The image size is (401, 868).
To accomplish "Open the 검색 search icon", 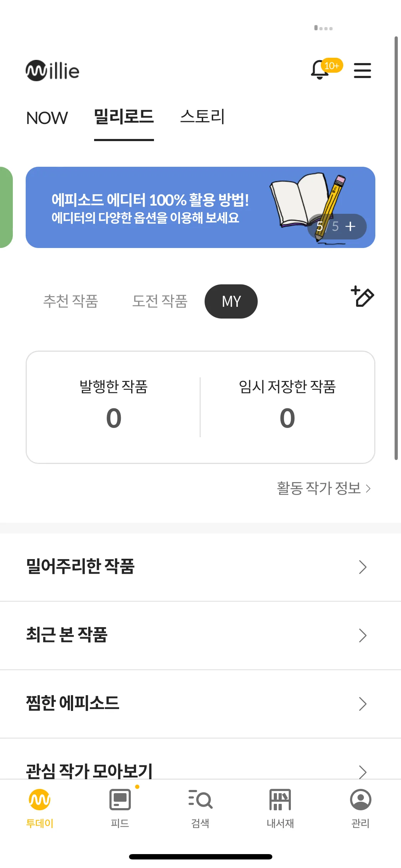I will click(200, 800).
